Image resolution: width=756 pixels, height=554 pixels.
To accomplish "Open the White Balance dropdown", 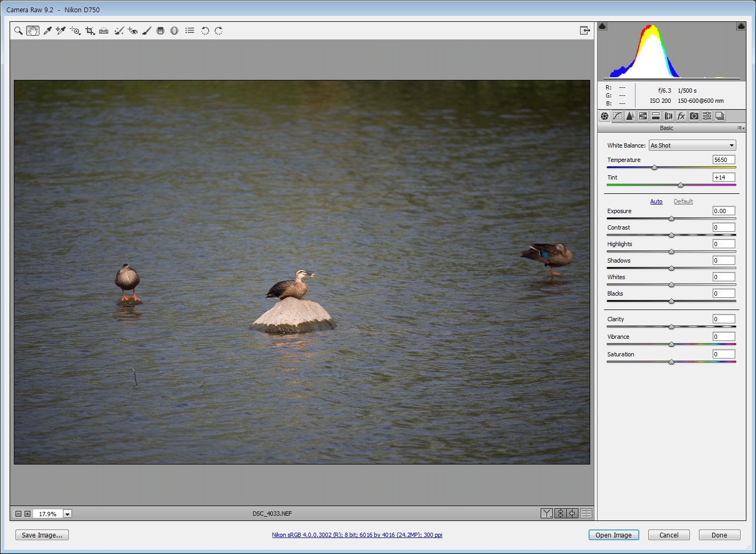I will click(x=692, y=145).
